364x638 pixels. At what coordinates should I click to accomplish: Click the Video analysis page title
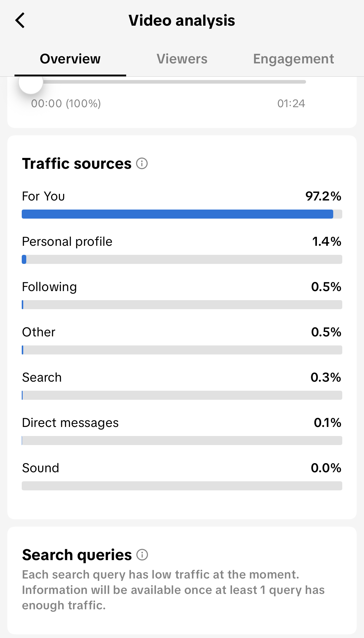click(x=182, y=21)
